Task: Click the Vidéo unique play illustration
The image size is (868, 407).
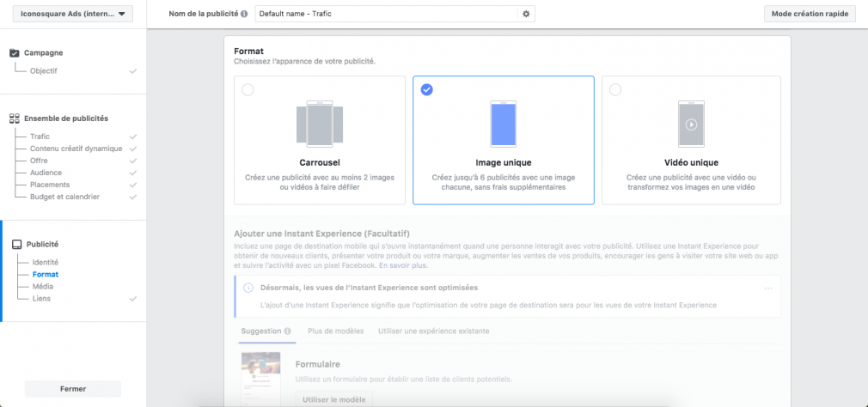Action: [x=691, y=124]
